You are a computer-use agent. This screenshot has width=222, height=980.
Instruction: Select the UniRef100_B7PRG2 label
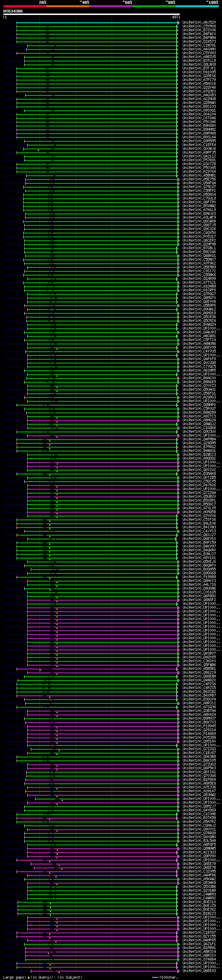199,447
